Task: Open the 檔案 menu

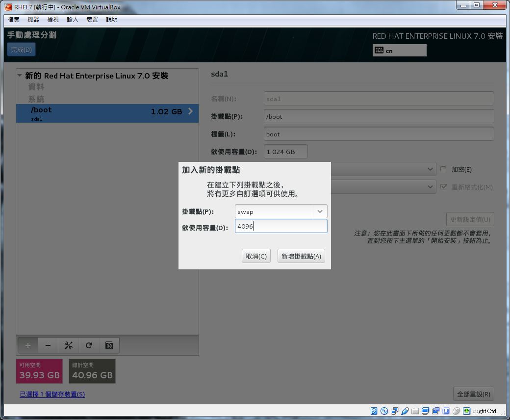Action: (x=14, y=20)
